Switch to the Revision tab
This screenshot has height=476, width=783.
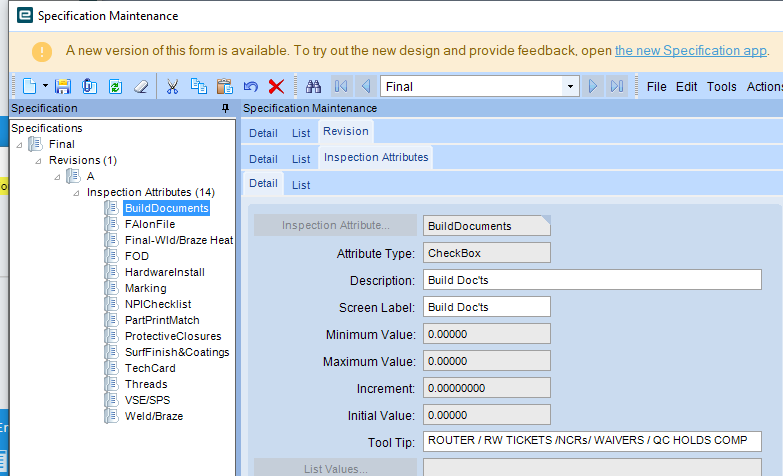[346, 131]
